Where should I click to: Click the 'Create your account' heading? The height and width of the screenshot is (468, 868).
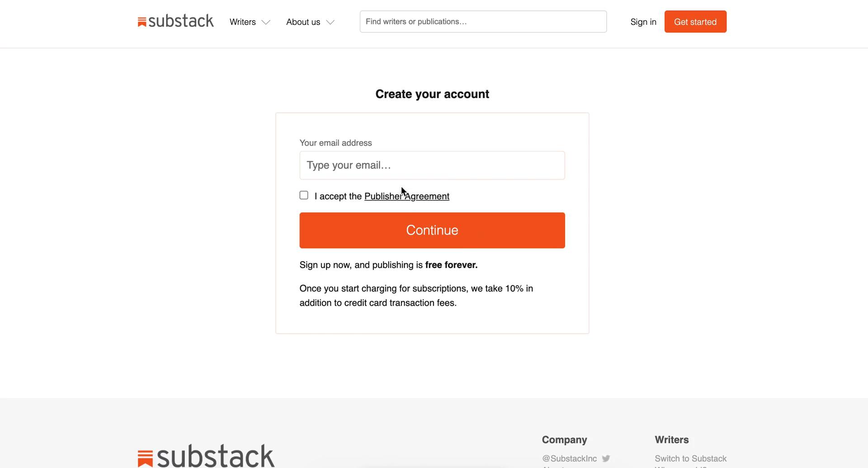[x=432, y=94]
